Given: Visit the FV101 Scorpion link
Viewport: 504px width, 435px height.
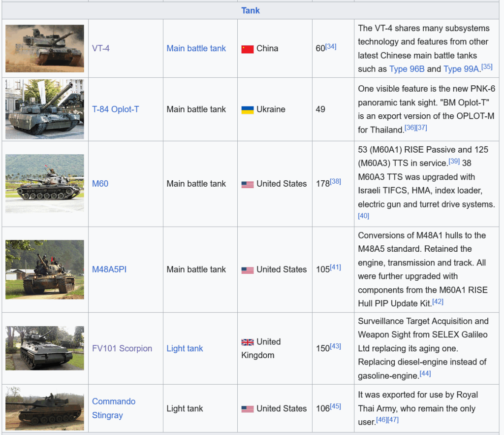Looking at the screenshot, I should [x=122, y=348].
